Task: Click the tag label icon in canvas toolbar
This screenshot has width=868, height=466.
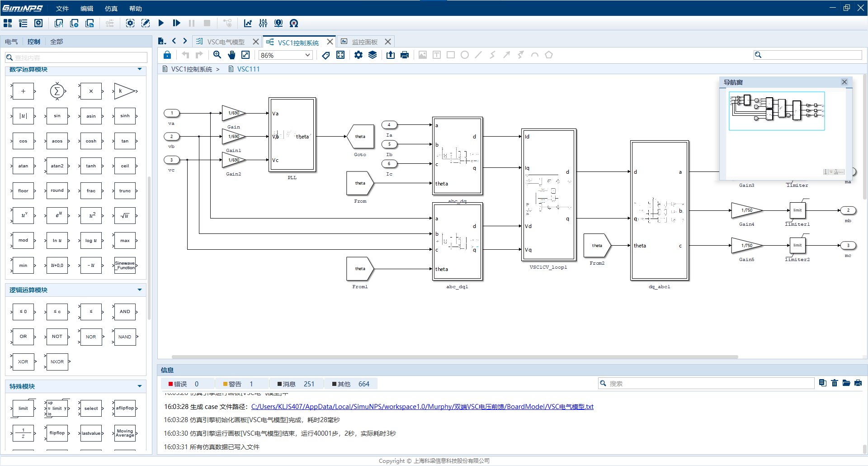Action: coord(326,55)
